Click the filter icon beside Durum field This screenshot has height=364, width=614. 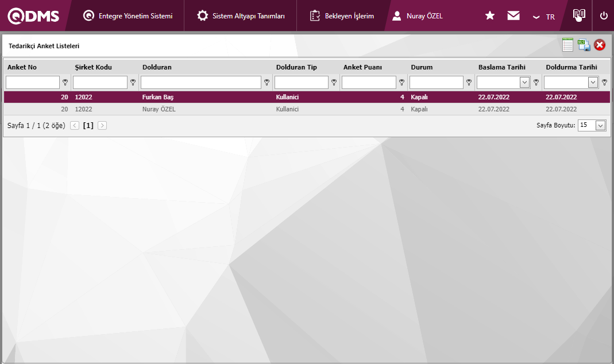coord(469,83)
